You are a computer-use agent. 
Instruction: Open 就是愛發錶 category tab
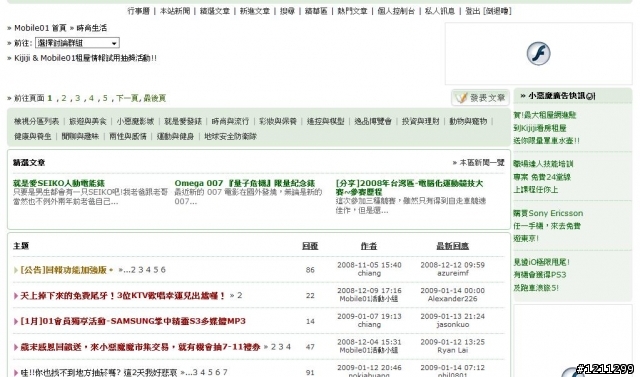[x=183, y=121]
